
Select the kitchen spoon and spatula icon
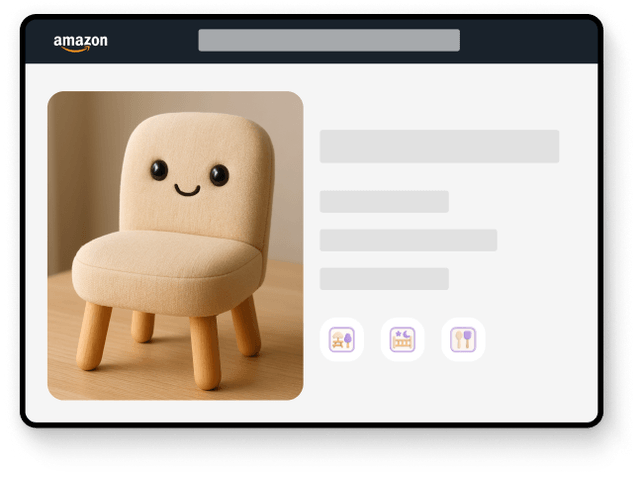click(x=463, y=340)
